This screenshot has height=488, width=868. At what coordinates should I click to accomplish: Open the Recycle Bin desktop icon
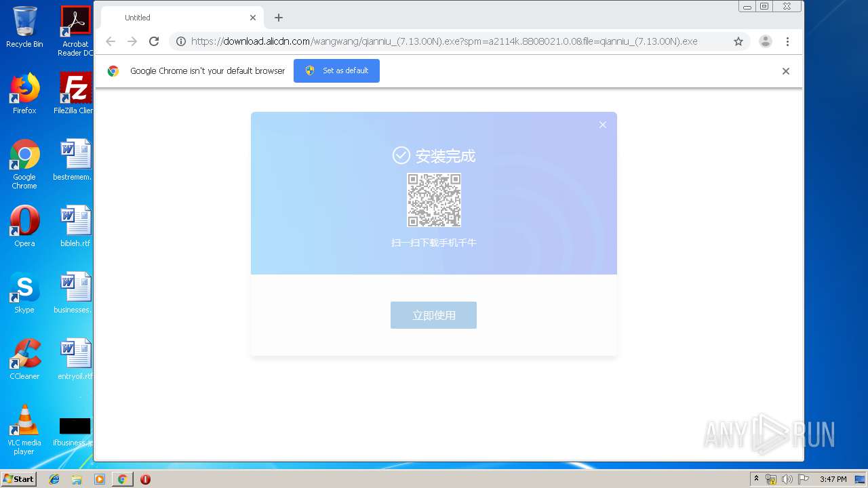click(24, 27)
